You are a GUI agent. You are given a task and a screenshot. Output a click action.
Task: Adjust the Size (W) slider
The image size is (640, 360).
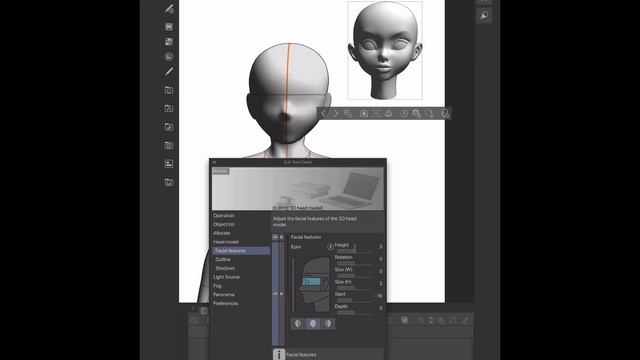(x=354, y=276)
